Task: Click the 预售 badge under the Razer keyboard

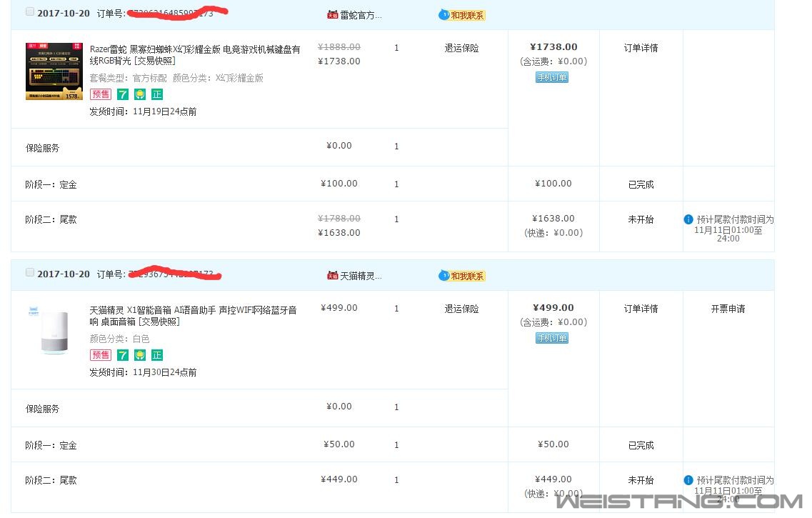Action: point(101,94)
